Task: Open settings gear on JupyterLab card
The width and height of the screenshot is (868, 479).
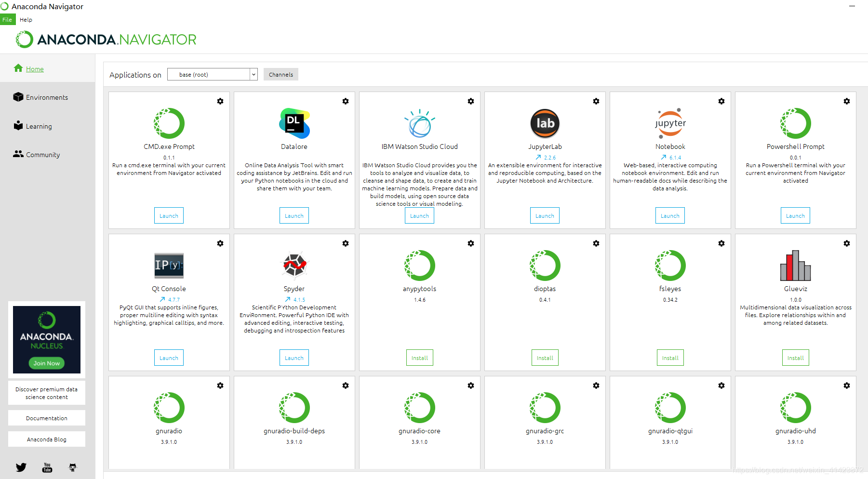Action: [596, 101]
